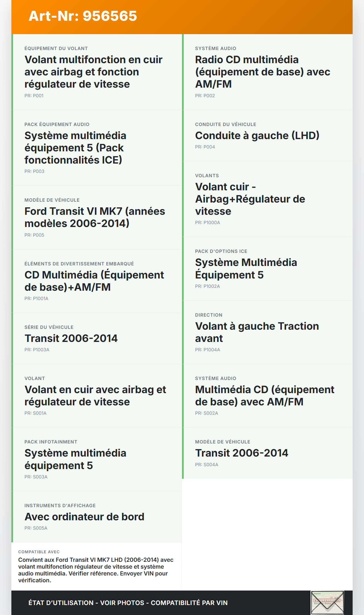Select the Volant cuir - Airbag+Régulateur card
This screenshot has width=364, height=615.
click(x=267, y=199)
